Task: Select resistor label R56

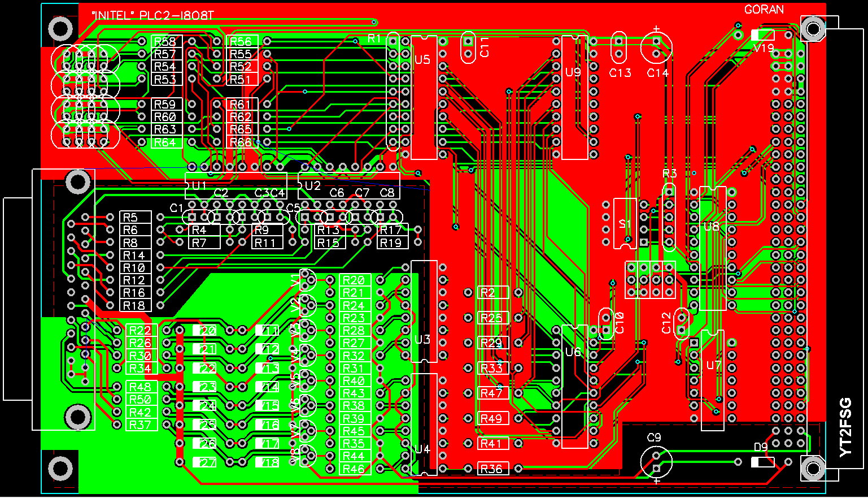Action: click(241, 42)
